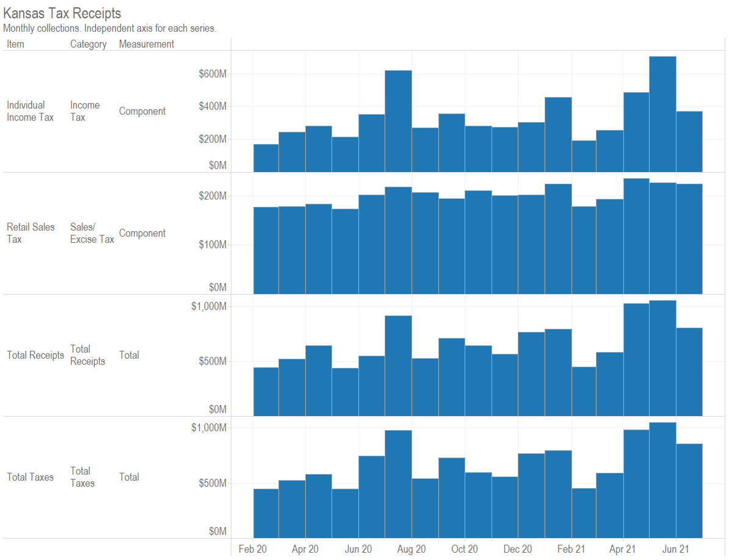Click the "Item" column header

click(15, 44)
